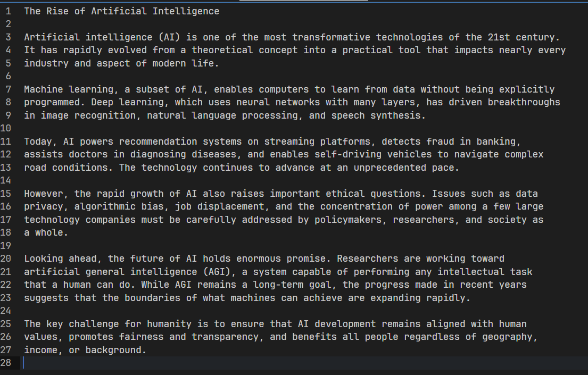Click the title "The Rise of Artificial Intelligence"
The height and width of the screenshot is (375, 588).
121,11
